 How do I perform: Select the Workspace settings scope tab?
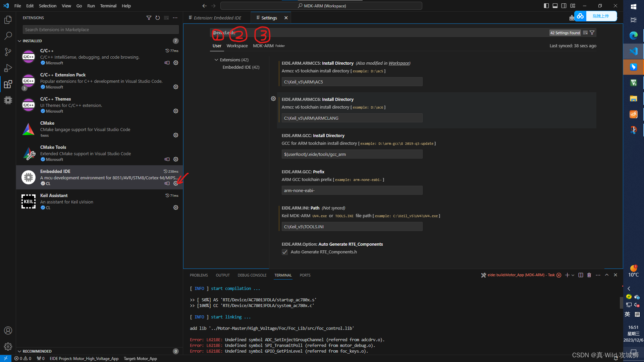(x=237, y=46)
